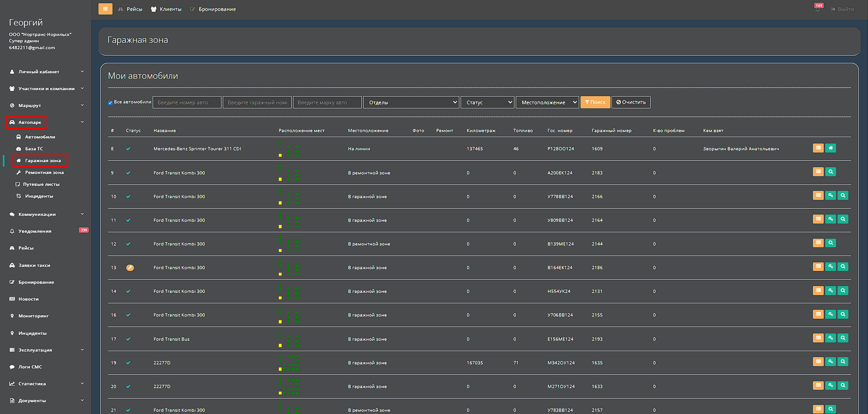Click the "Очистить" button

coord(631,102)
